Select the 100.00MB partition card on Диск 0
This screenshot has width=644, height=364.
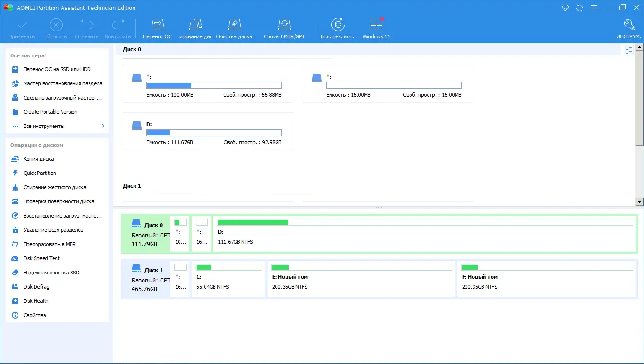point(208,84)
